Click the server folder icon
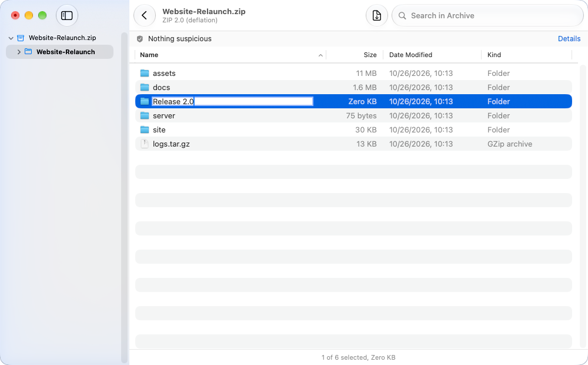588x365 pixels. tap(145, 115)
